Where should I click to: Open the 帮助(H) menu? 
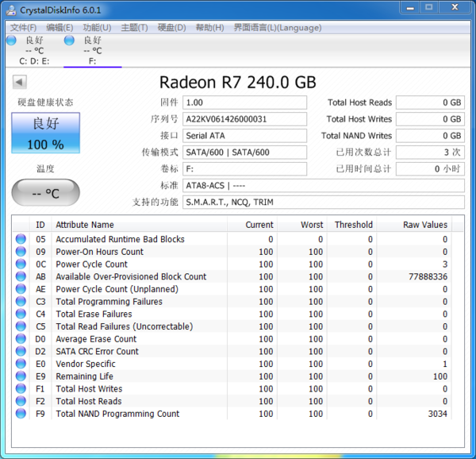pyautogui.click(x=209, y=28)
